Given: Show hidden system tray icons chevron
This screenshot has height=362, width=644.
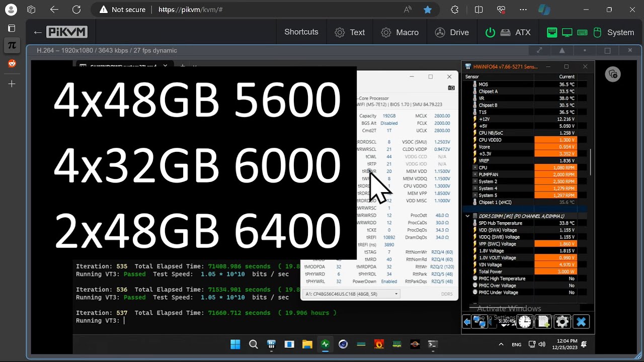Looking at the screenshot, I should (501, 344).
